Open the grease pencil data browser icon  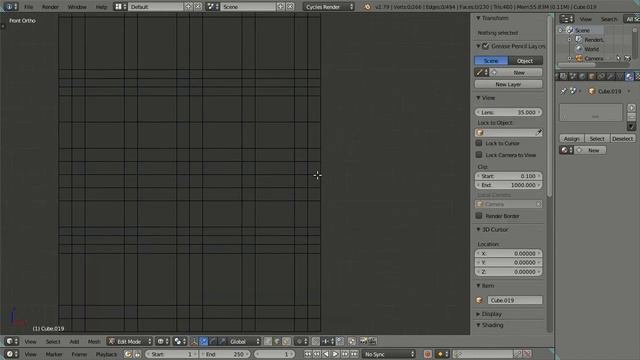(482, 72)
